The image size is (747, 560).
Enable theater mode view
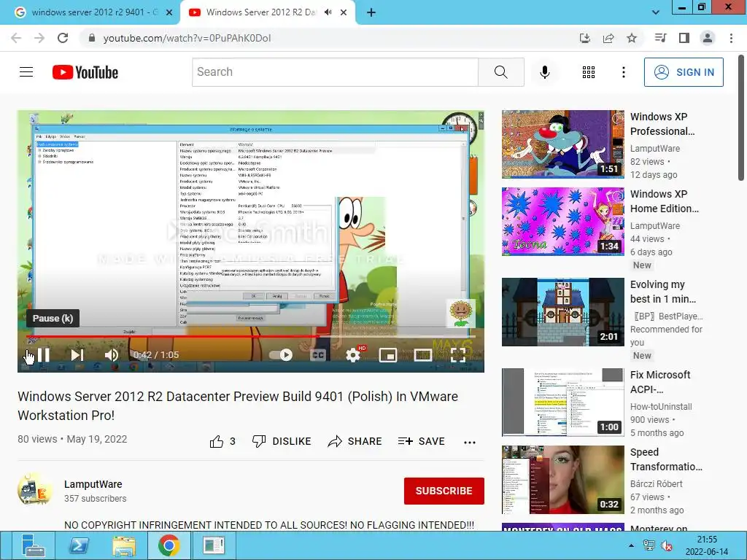coord(423,355)
